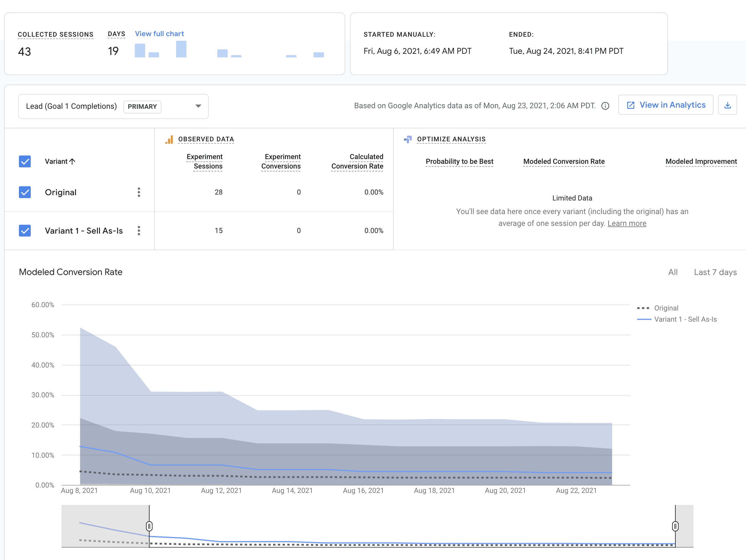Click the Optimize Analysis logo icon

point(408,139)
